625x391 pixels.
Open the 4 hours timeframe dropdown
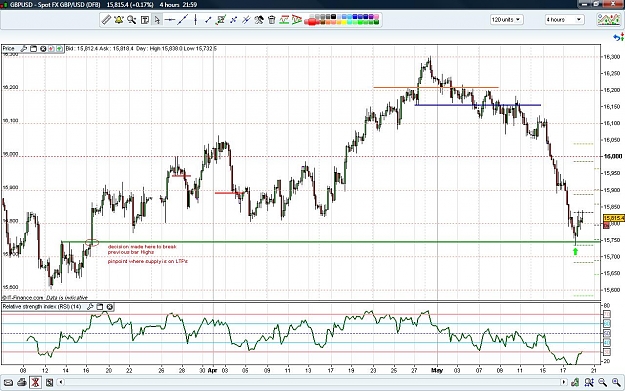564,20
